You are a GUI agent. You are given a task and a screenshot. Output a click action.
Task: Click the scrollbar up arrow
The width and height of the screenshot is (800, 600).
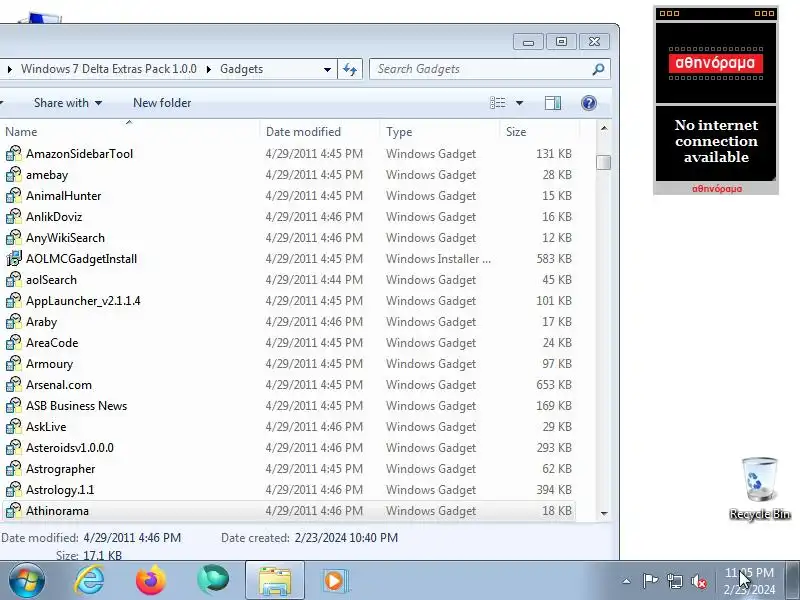click(x=604, y=128)
